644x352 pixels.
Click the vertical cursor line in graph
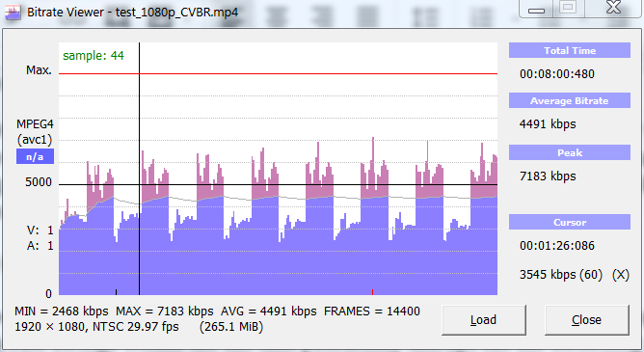139,169
